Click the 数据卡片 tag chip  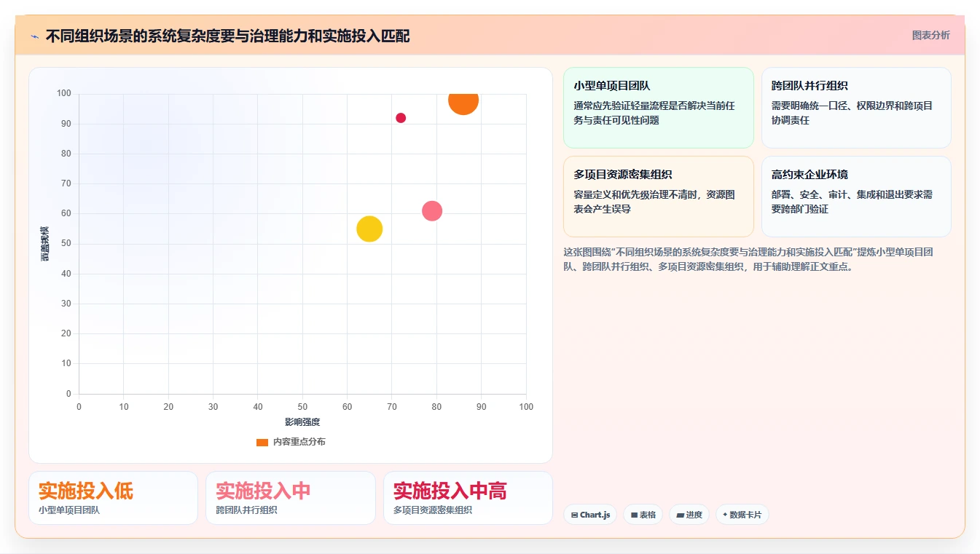coord(742,515)
